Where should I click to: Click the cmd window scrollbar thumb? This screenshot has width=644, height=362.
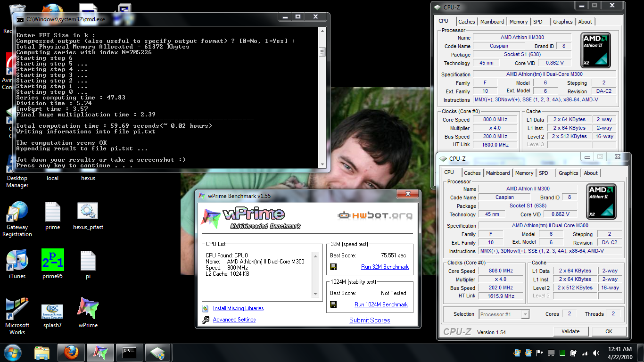coord(322,52)
